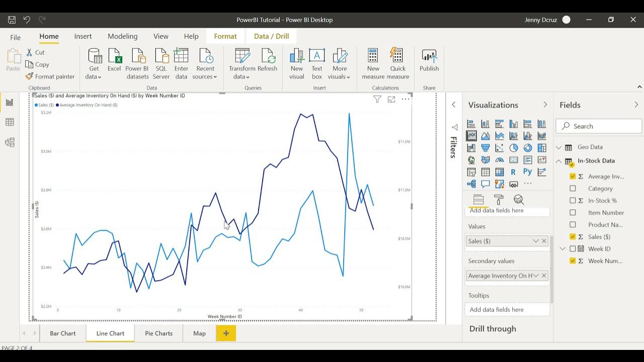Save the file using the save icon
Image resolution: width=644 pixels, height=362 pixels.
tap(12, 20)
